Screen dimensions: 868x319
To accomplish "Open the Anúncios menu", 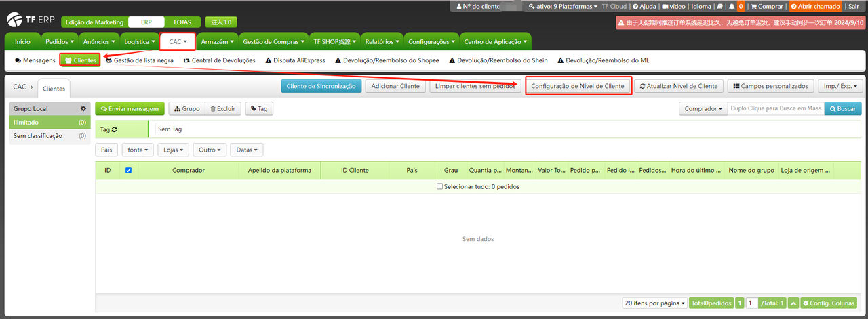I will click(98, 41).
